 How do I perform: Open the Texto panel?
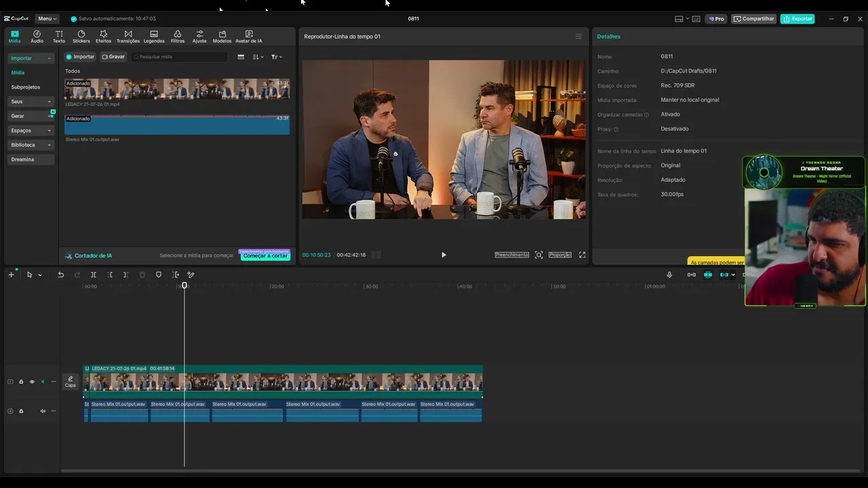pos(59,37)
